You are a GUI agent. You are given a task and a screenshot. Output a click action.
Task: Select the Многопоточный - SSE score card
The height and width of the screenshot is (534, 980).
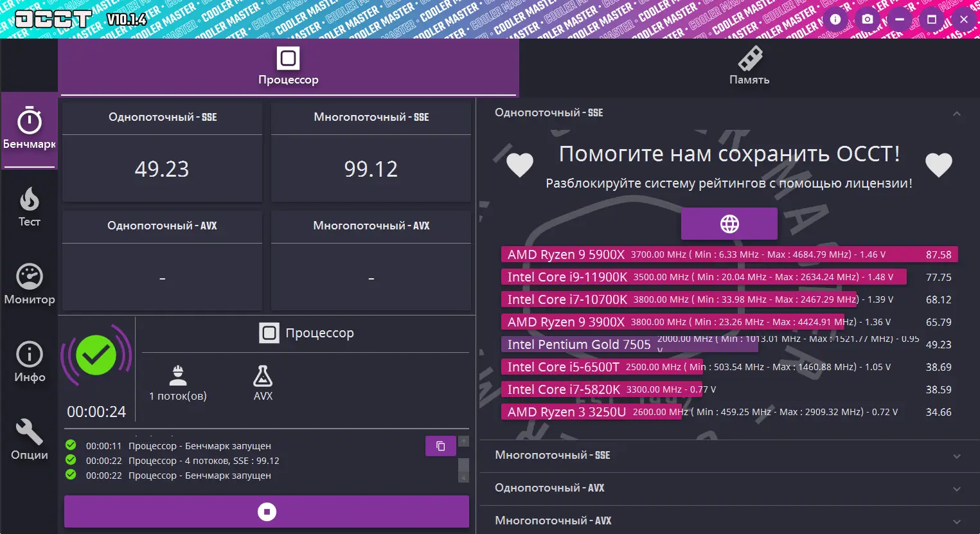click(371, 152)
